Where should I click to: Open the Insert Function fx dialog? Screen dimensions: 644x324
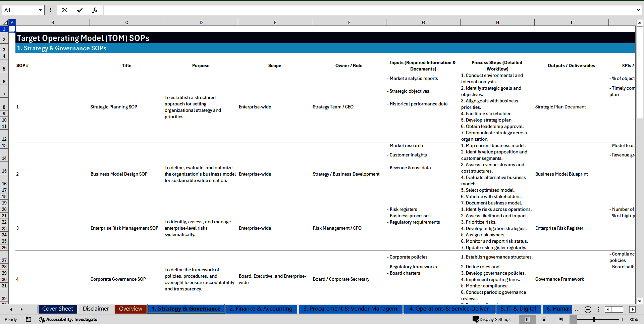95,10
